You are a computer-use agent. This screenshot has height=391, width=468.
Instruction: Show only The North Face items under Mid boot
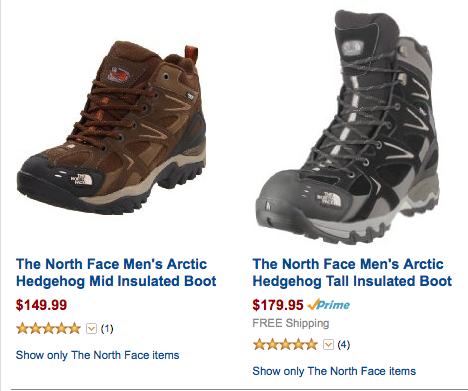(97, 355)
